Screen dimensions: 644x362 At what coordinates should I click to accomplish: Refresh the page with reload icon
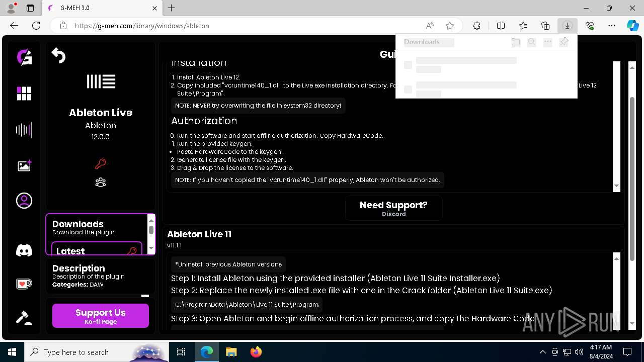click(x=36, y=26)
